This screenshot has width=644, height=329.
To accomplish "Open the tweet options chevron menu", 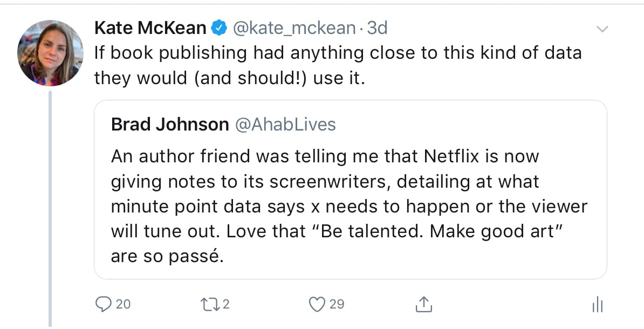I will click(601, 28).
